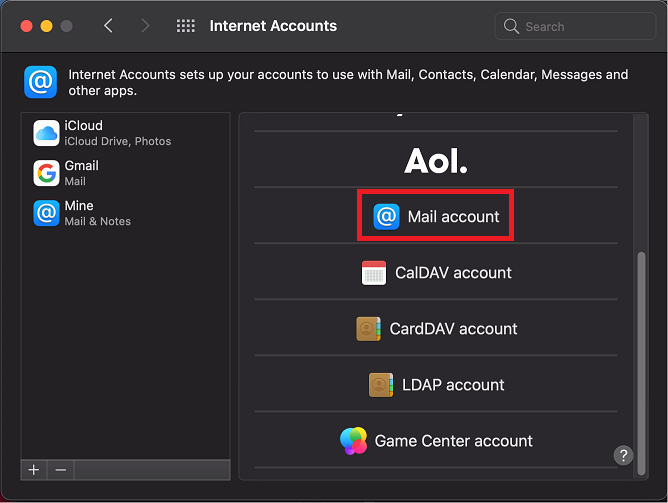Click the provider list scrollbar

point(641,363)
